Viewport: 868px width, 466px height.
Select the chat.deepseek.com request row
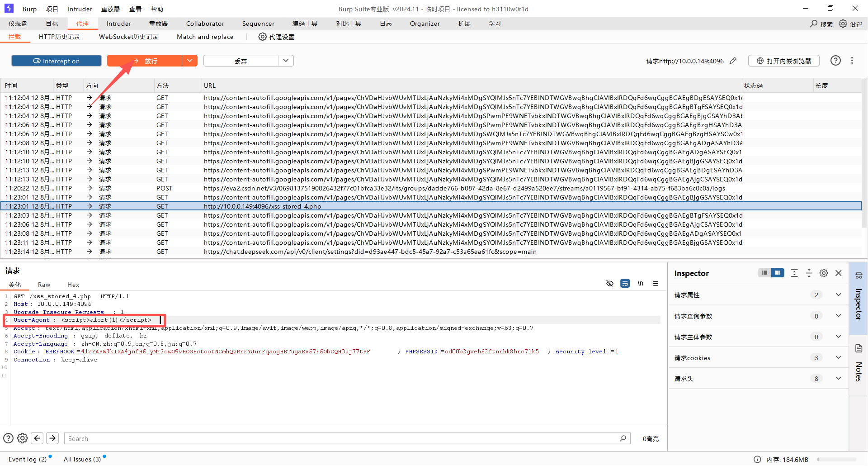click(431, 252)
